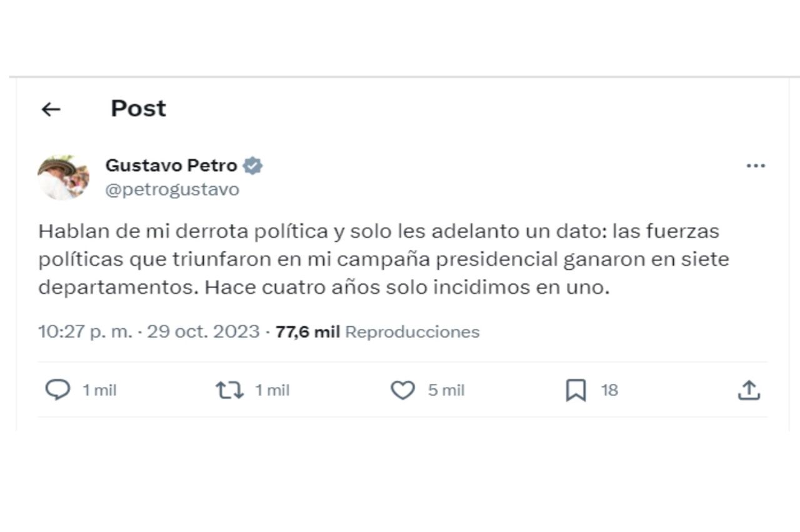The width and height of the screenshot is (800, 532).
Task: Click the 1 mil repost count
Action: (x=271, y=390)
